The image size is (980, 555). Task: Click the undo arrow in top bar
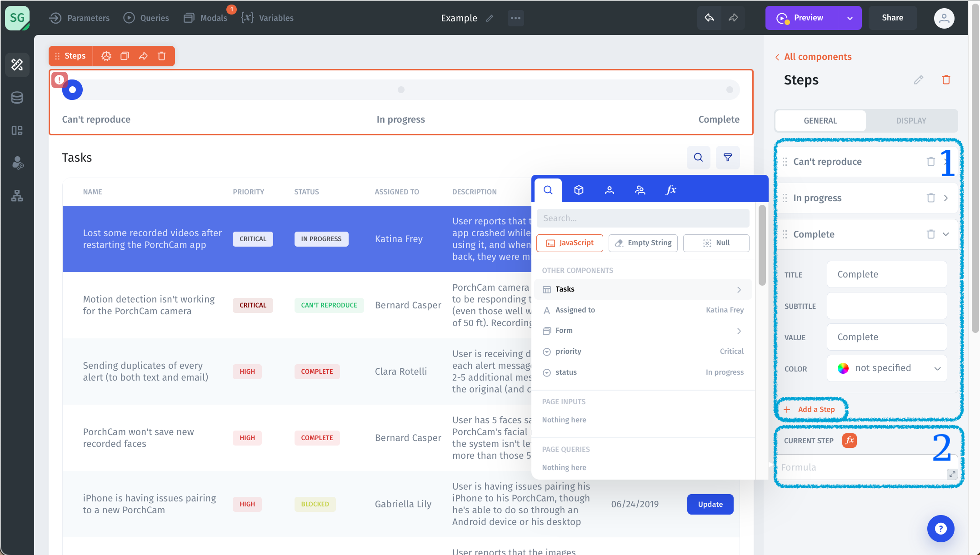[709, 18]
